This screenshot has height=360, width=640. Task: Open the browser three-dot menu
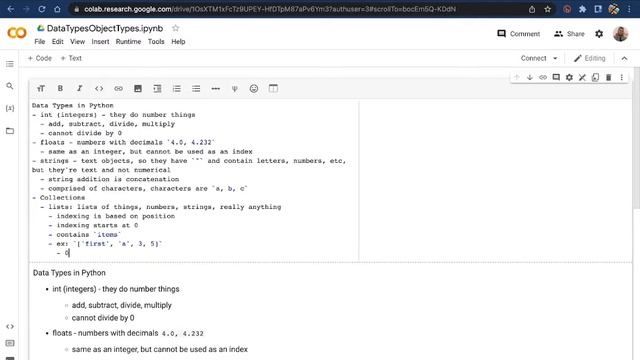[x=629, y=9]
